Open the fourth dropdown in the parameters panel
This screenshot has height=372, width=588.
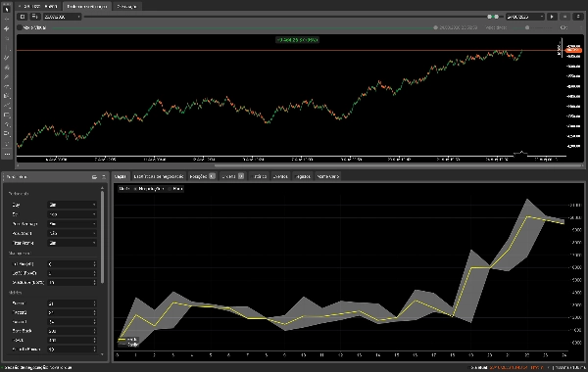(x=72, y=233)
